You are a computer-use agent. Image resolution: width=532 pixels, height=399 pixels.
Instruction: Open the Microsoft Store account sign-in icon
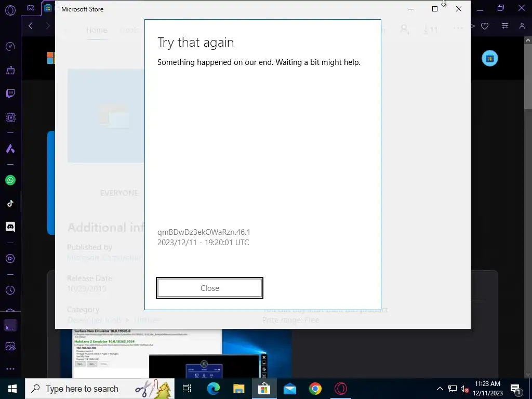(404, 30)
